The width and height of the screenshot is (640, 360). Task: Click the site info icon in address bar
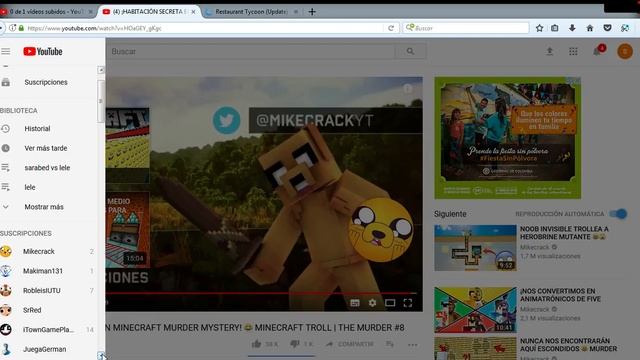click(13, 28)
